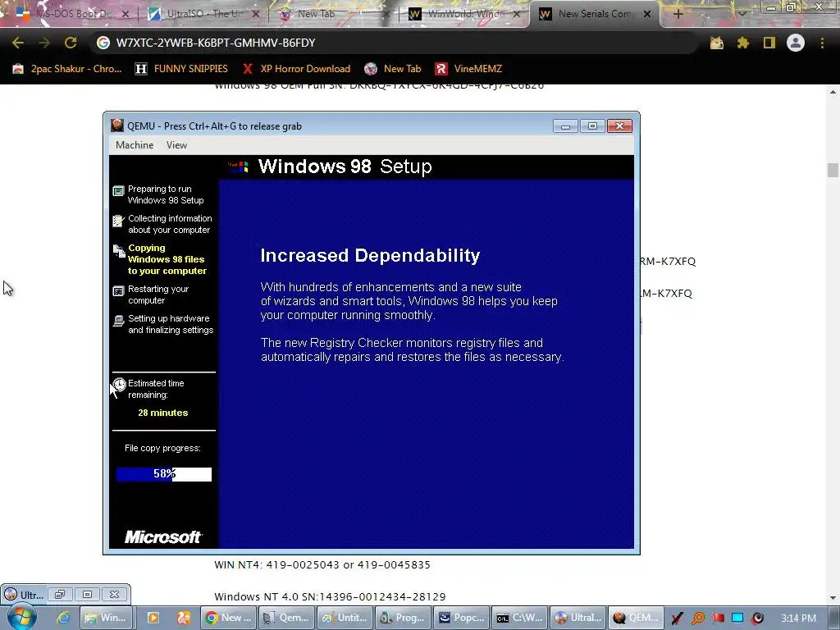Click the red flag icon in system tray
The image size is (840, 630).
click(718, 619)
